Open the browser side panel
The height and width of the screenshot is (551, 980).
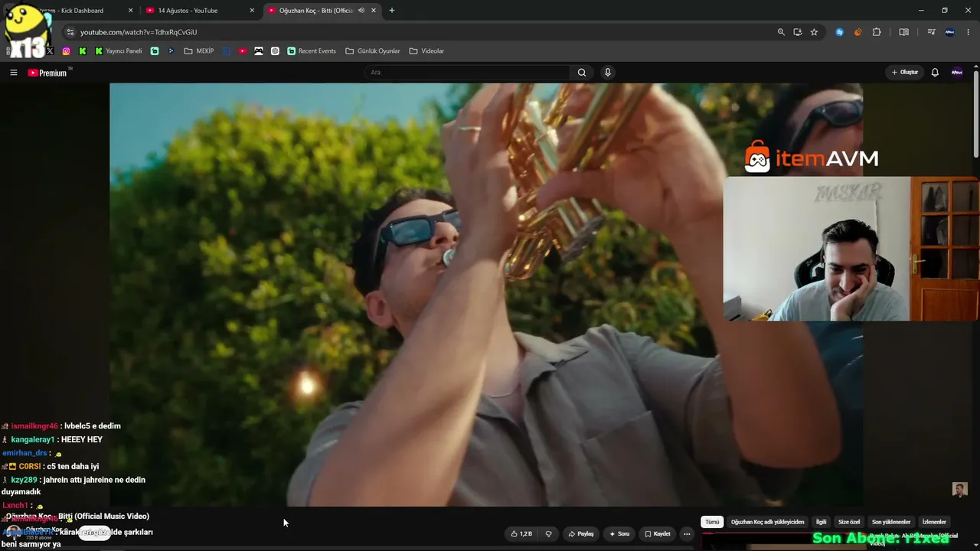click(904, 32)
